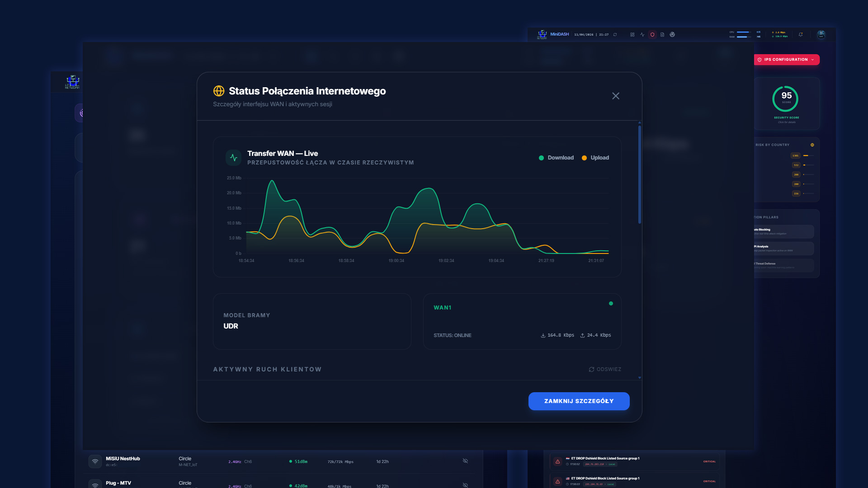
Task: Click the globe icon on Risk by Country panel
Action: 812,145
